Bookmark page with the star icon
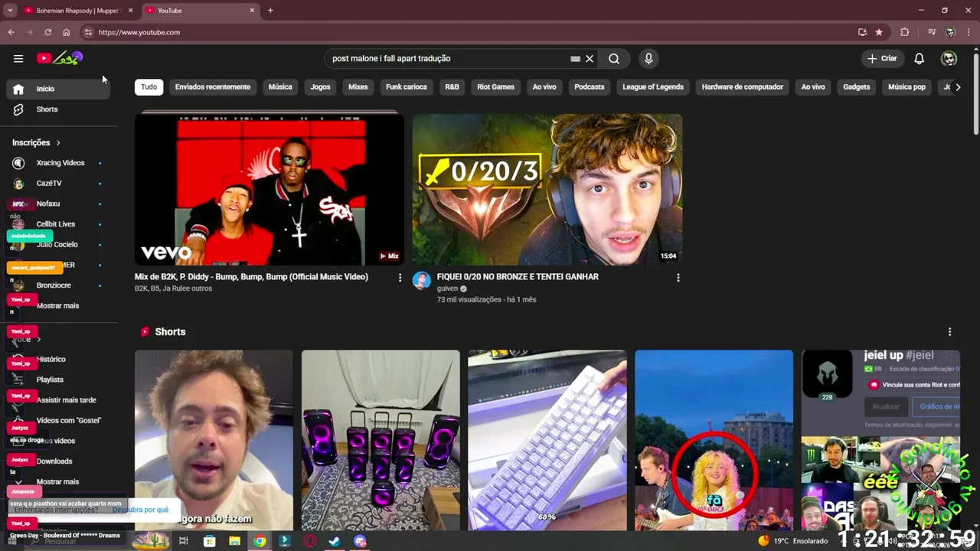 pyautogui.click(x=879, y=32)
